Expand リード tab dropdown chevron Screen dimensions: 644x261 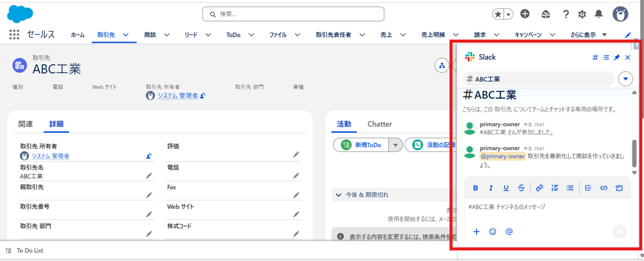[x=208, y=35]
